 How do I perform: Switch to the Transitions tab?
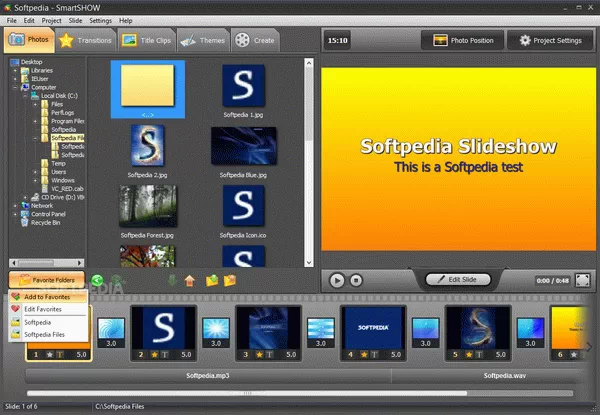tap(86, 40)
